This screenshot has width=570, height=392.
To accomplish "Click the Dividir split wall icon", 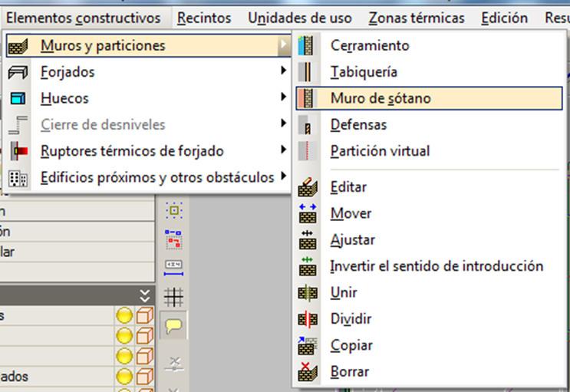I will tap(307, 319).
